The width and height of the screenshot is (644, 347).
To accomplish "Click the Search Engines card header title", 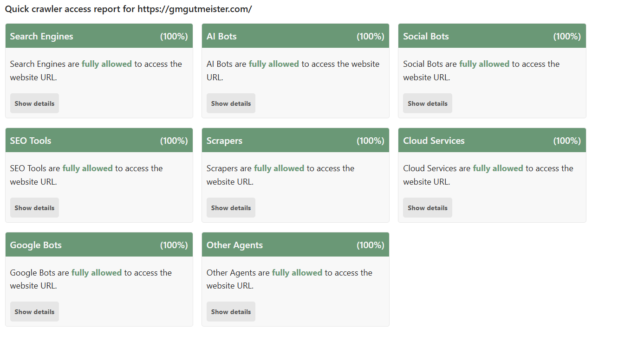I will 41,36.
